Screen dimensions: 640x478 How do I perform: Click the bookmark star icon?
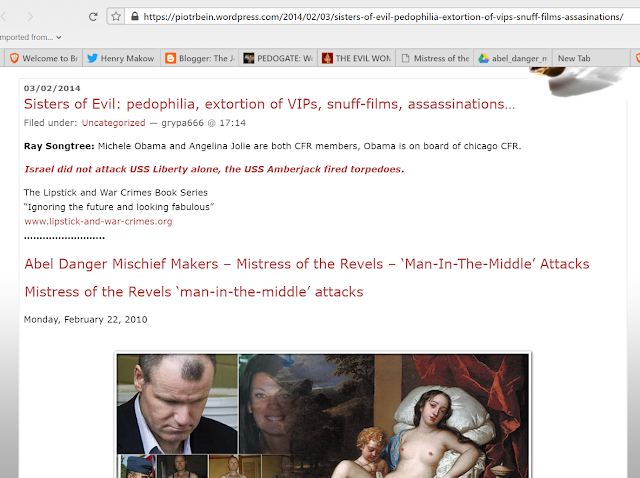[x=116, y=17]
